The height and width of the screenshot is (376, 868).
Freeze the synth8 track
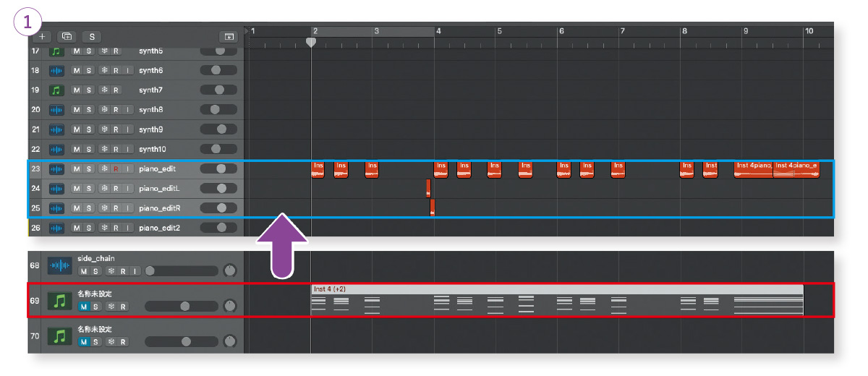(104, 110)
